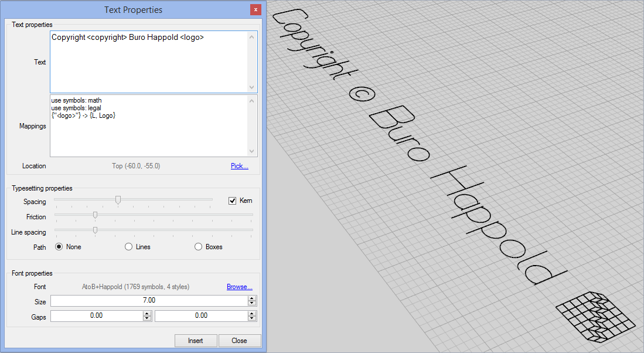Image resolution: width=644 pixels, height=353 pixels.
Task: Decrease the second Gaps value
Action: (252, 318)
